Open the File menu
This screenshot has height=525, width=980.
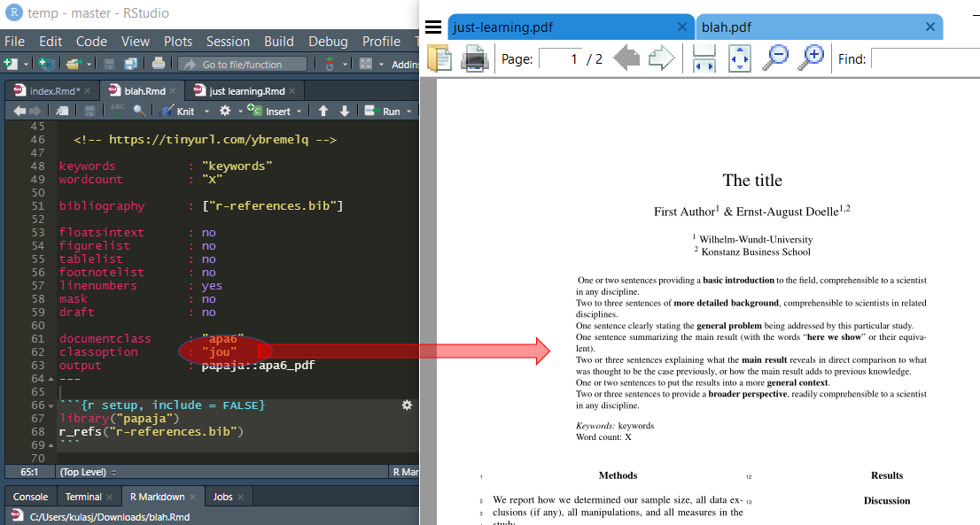point(14,42)
